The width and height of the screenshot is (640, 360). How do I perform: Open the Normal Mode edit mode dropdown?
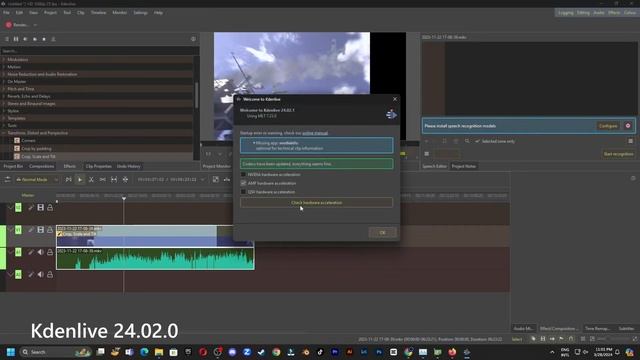coord(37,180)
